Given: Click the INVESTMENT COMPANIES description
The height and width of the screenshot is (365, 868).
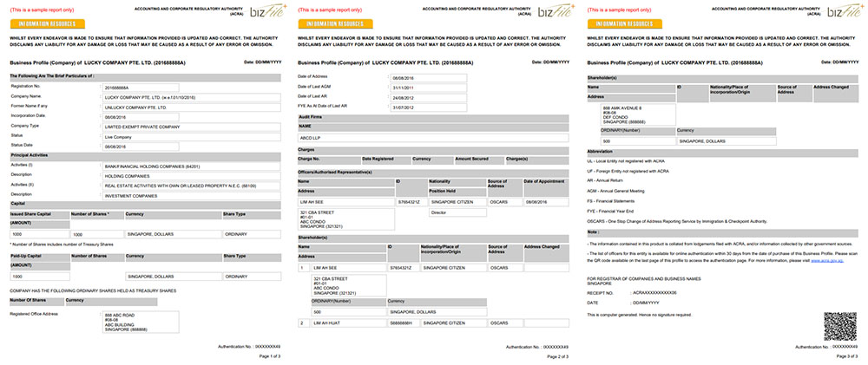Looking at the screenshot, I should pyautogui.click(x=191, y=196).
